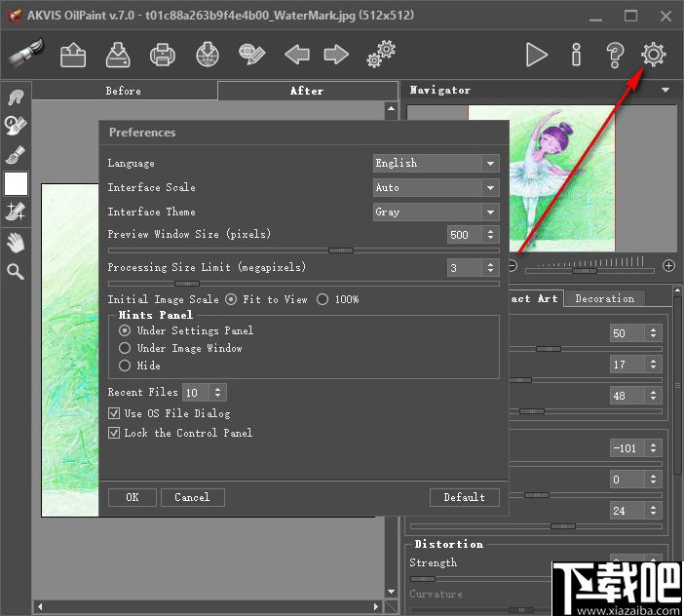Undo with the left arrow icon
The image size is (684, 616).
(297, 55)
